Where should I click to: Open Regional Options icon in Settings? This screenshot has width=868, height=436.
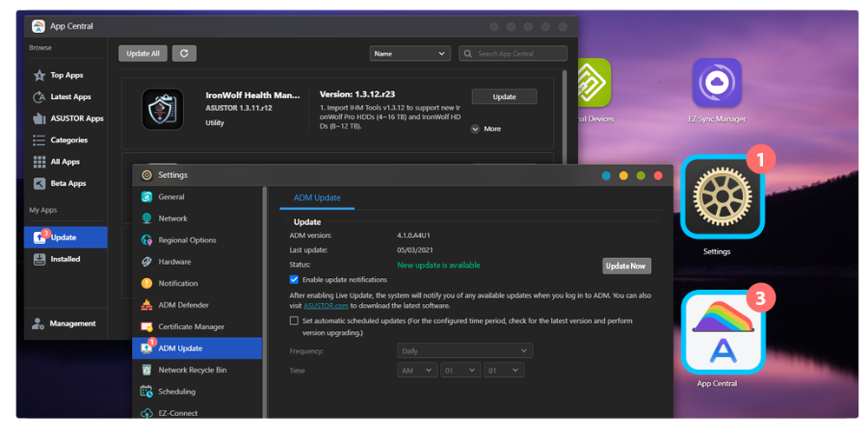click(x=147, y=240)
